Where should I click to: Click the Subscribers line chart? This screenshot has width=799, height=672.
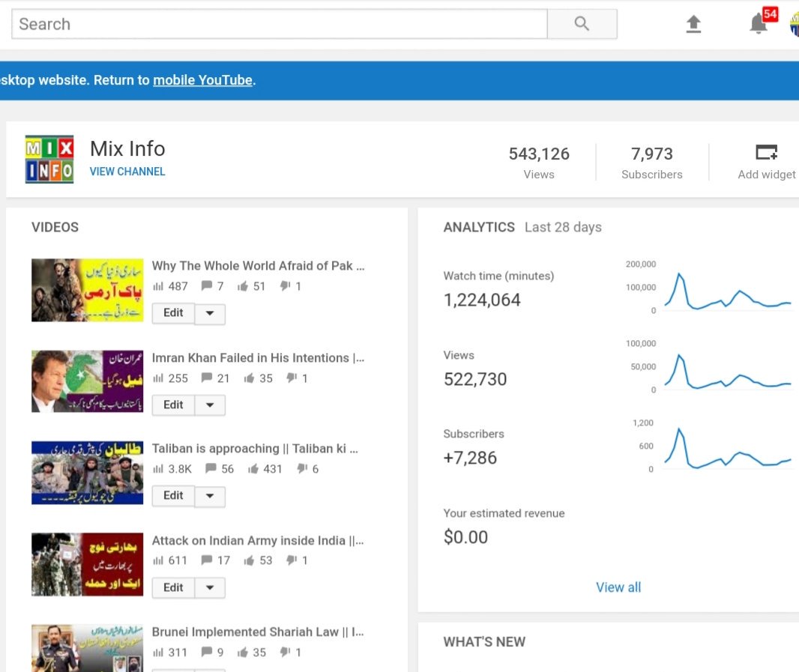(x=728, y=448)
